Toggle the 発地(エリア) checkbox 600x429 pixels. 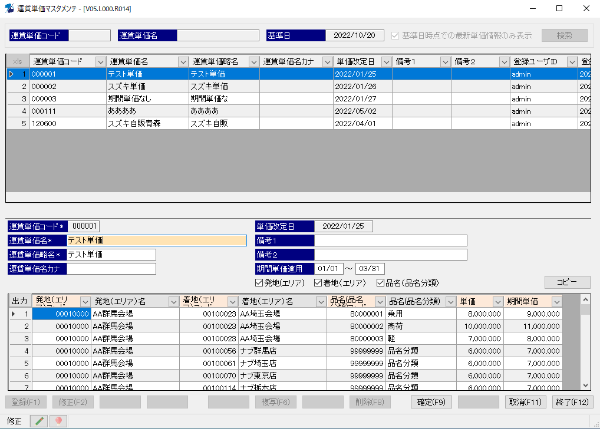coord(259,283)
